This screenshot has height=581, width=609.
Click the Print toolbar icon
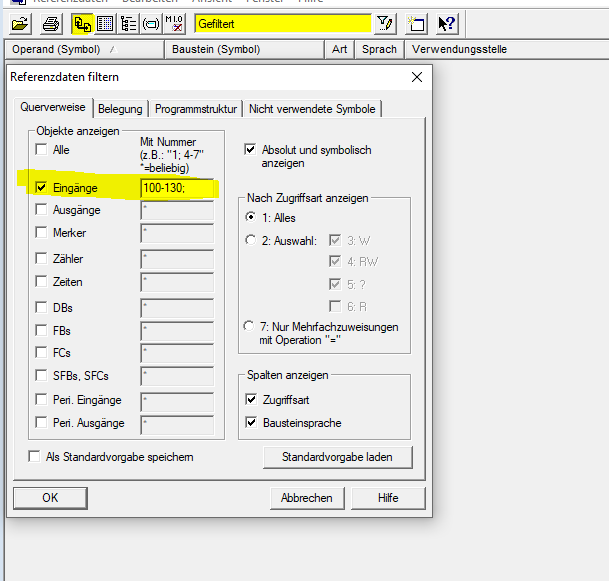[x=51, y=24]
